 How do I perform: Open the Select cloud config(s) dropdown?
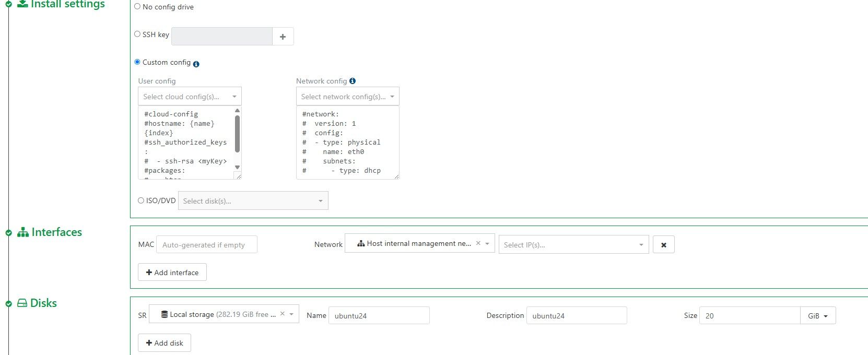coord(190,97)
